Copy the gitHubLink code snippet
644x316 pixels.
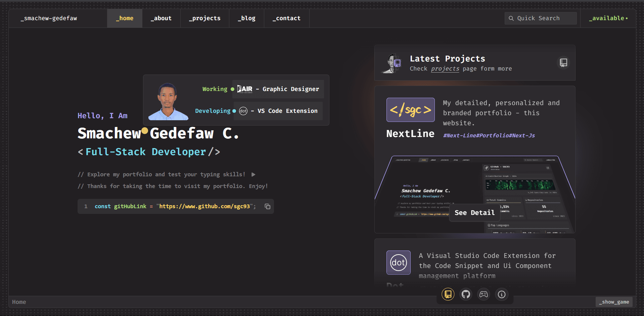point(267,207)
